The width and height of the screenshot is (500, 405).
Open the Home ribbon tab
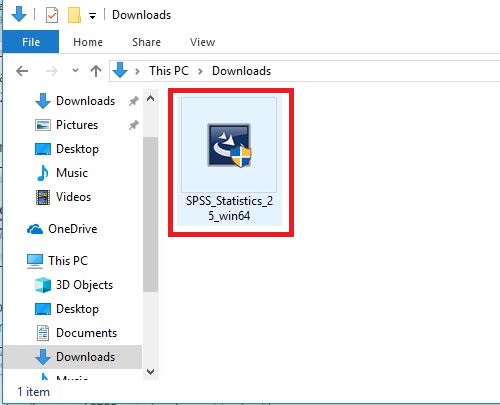88,42
